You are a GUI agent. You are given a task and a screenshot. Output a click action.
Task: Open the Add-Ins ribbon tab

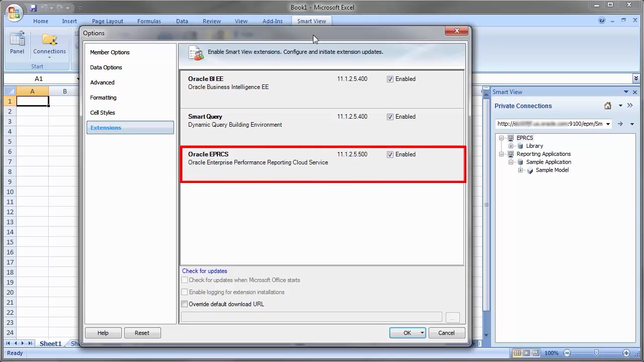(x=273, y=21)
